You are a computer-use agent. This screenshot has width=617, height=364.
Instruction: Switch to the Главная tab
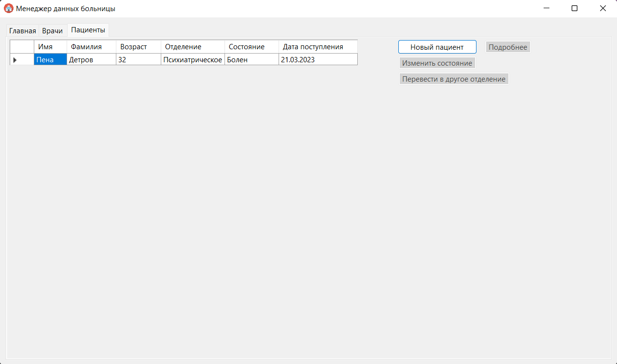[x=23, y=30]
